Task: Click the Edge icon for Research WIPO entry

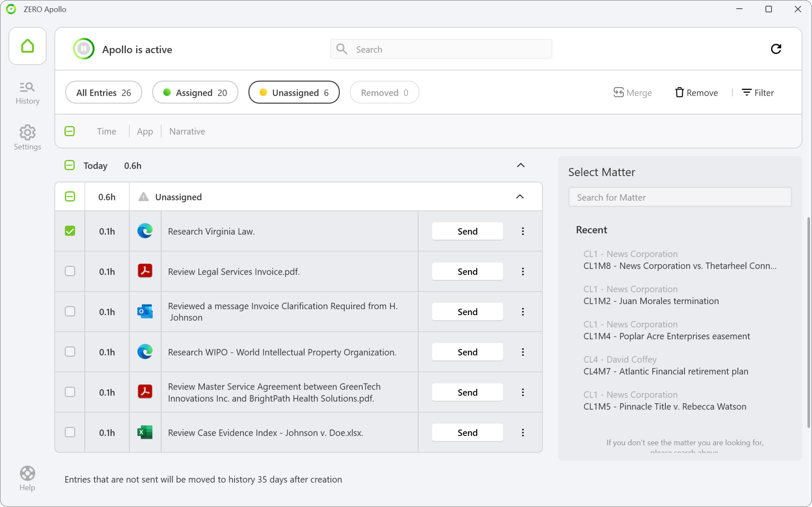Action: (x=145, y=351)
